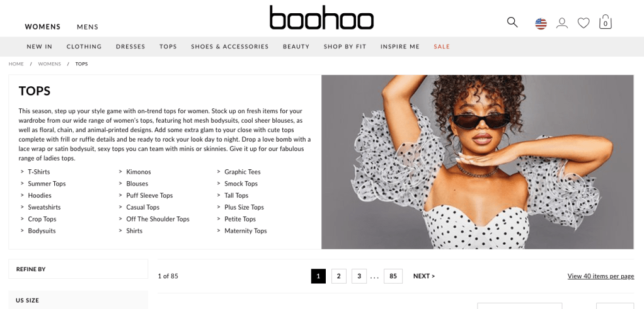Select the SALE menu item
The width and height of the screenshot is (644, 309).
442,47
